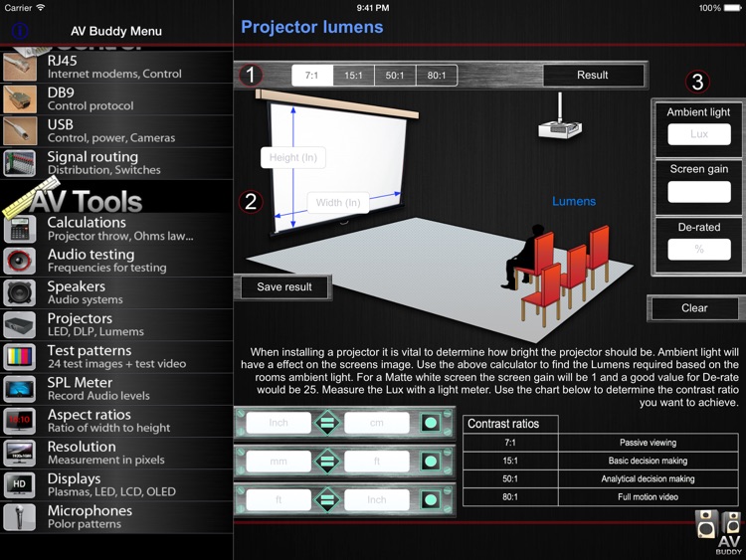
Task: Tap the Save result button
Action: (x=284, y=286)
